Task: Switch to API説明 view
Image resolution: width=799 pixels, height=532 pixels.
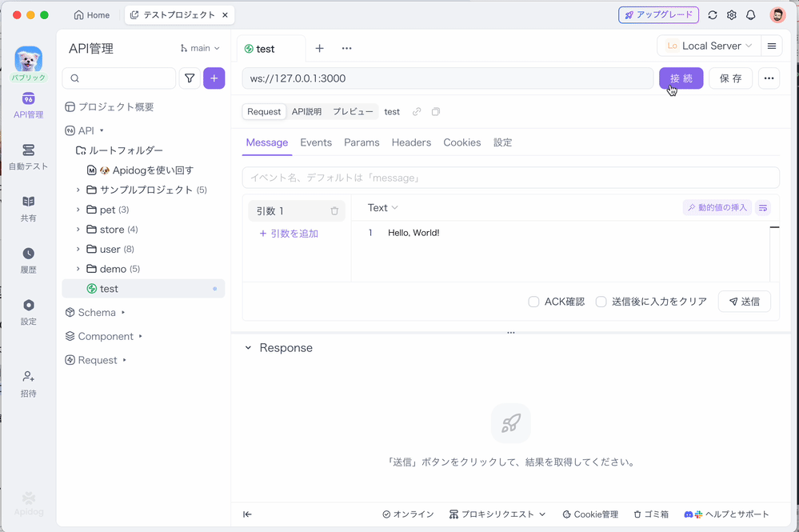Action: pos(306,111)
